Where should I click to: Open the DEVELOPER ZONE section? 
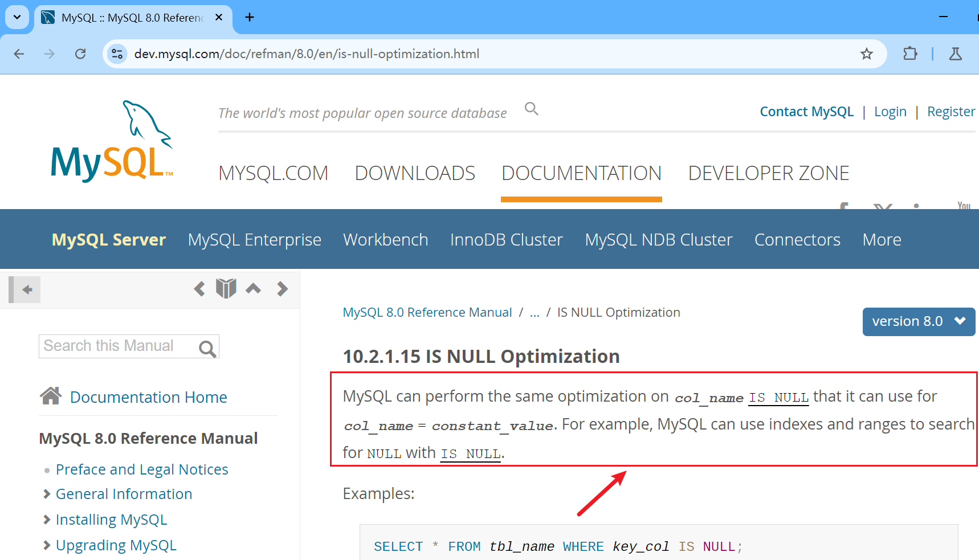(x=769, y=173)
